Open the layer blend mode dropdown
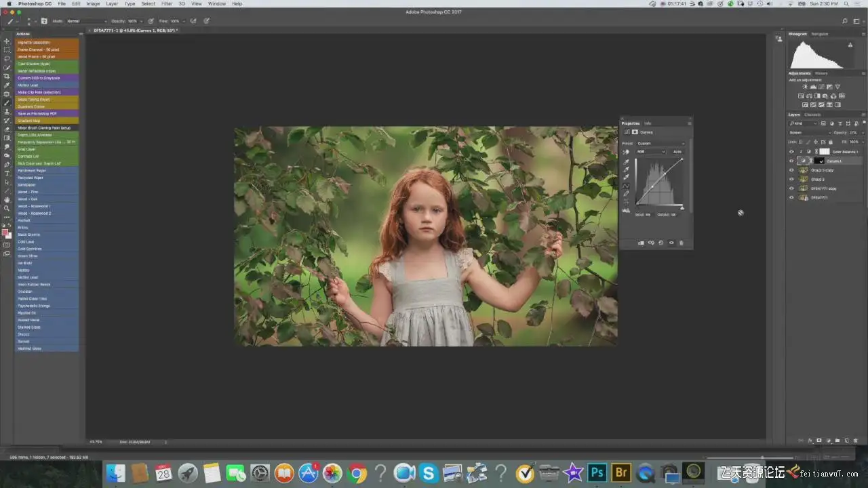Screen dimensions: 868x488 click(809, 133)
